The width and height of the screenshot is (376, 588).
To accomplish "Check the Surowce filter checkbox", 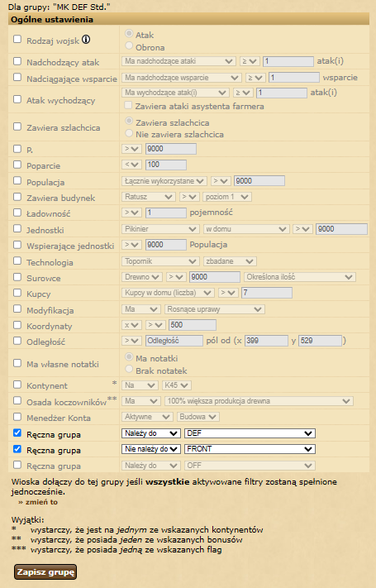I will point(17,277).
